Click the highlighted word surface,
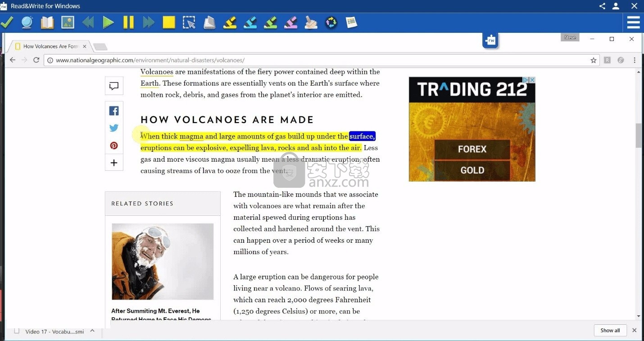 point(362,136)
